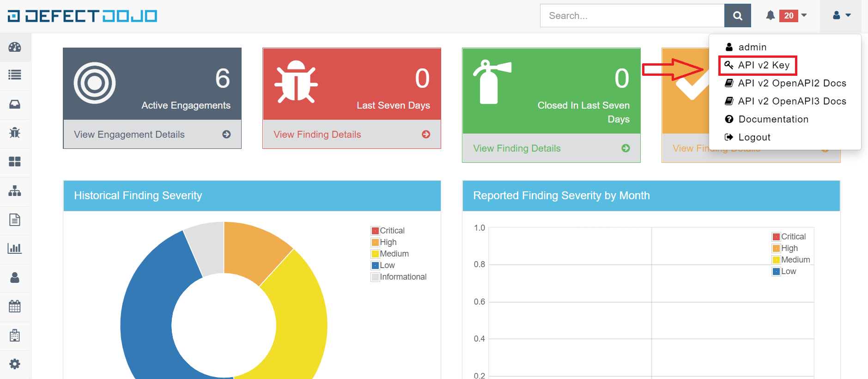Click the yellow Medium segment of the donut chart
Screen dimensions: 868x379
coord(300,314)
